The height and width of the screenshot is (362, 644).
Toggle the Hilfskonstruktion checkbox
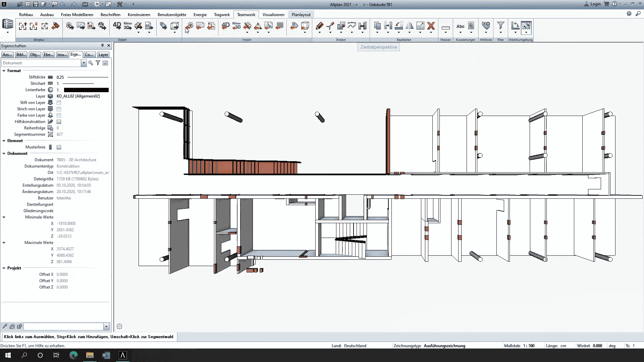click(59, 122)
